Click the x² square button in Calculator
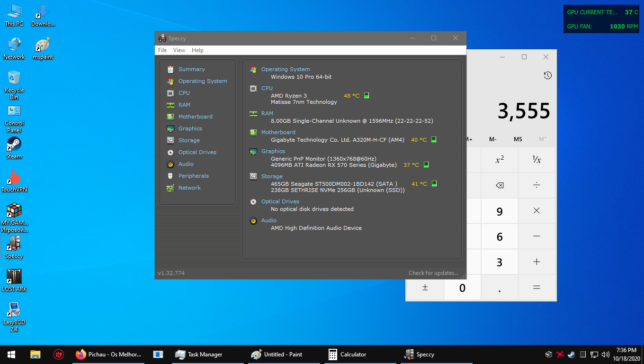This screenshot has width=644, height=364. [x=500, y=160]
